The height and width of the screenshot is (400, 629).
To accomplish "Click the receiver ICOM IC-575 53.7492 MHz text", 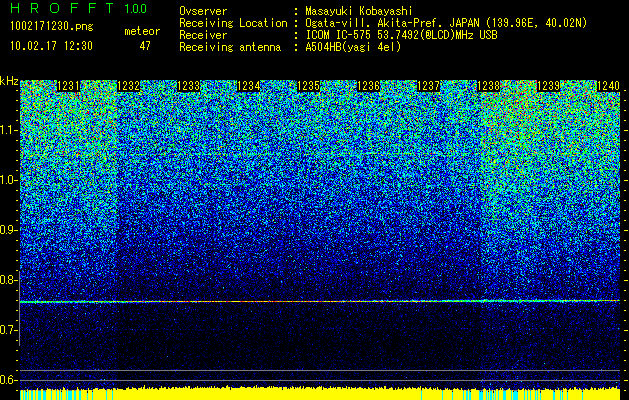I will tap(402, 35).
